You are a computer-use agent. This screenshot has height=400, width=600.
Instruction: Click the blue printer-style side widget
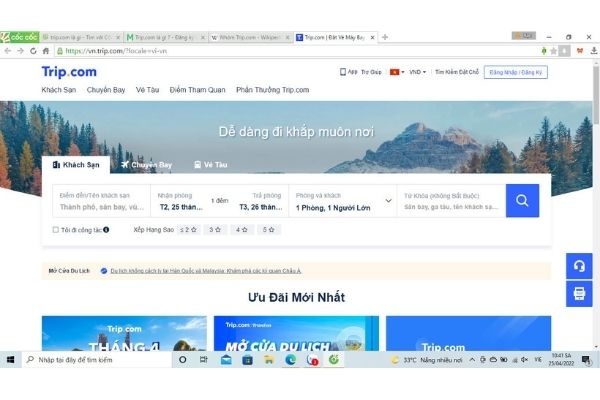579,294
